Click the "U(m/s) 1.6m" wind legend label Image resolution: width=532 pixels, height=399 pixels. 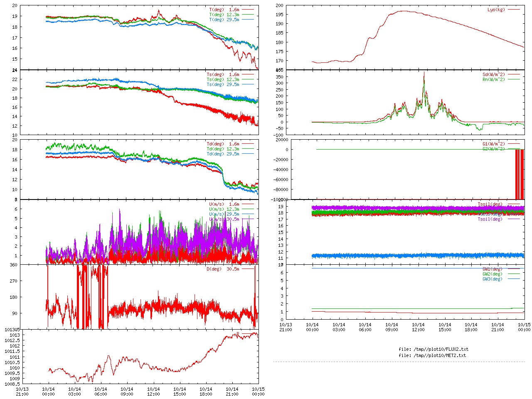coord(224,204)
